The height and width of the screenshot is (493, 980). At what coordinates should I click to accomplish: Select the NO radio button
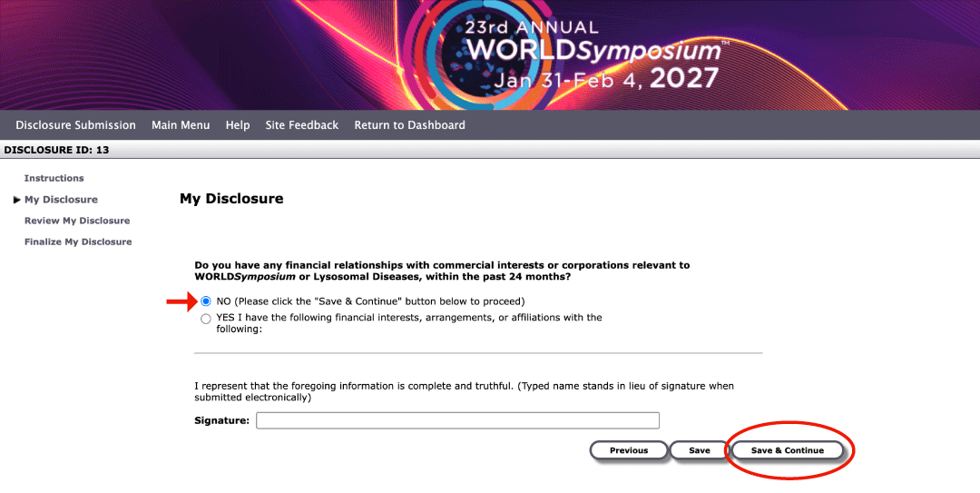coord(206,301)
